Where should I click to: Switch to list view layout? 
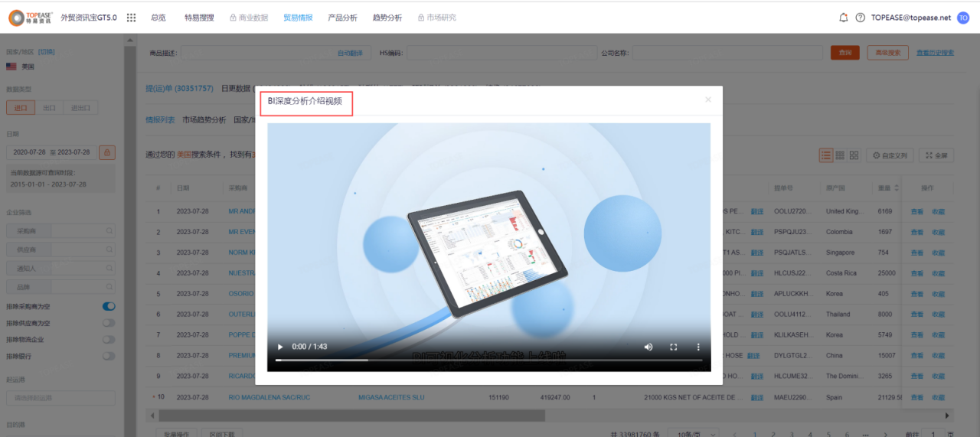click(825, 155)
